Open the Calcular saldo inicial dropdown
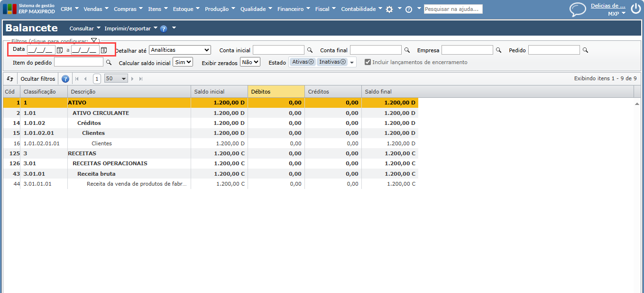 coord(183,62)
